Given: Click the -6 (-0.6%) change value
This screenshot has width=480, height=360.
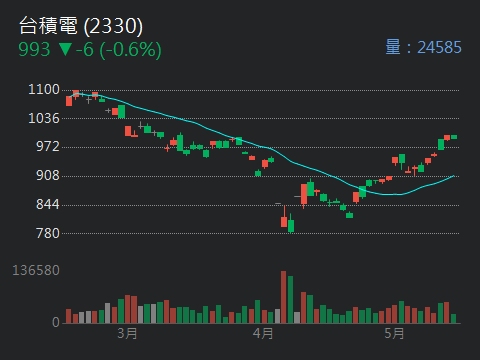Looking at the screenshot, I should click(x=119, y=50).
